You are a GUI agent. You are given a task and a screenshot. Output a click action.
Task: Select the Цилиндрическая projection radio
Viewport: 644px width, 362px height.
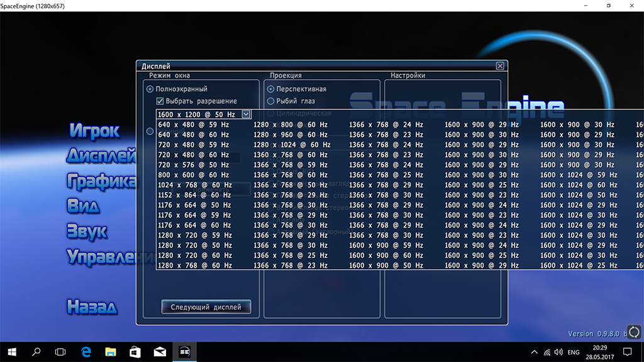tap(270, 113)
